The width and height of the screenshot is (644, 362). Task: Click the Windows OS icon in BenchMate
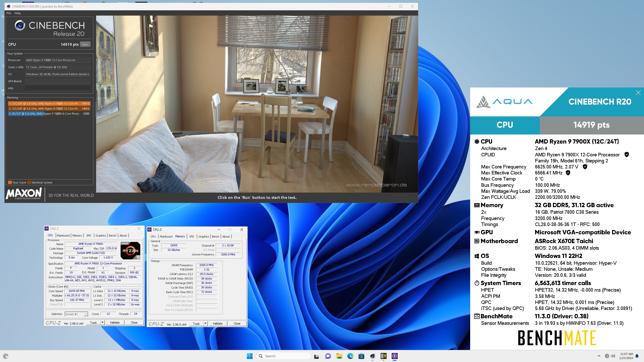pyautogui.click(x=477, y=256)
